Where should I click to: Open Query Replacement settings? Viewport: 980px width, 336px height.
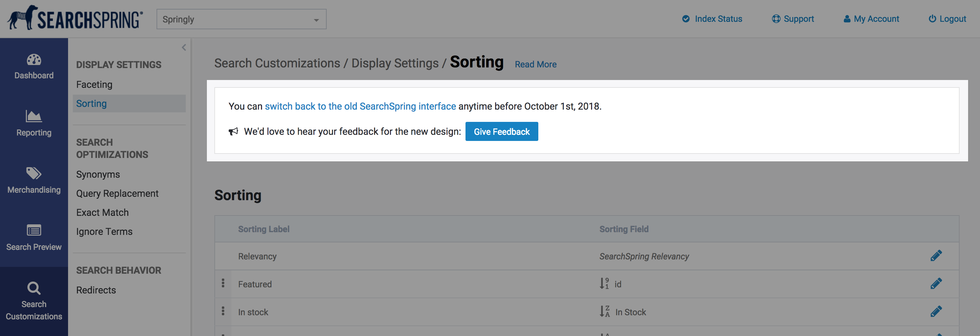pyautogui.click(x=117, y=193)
